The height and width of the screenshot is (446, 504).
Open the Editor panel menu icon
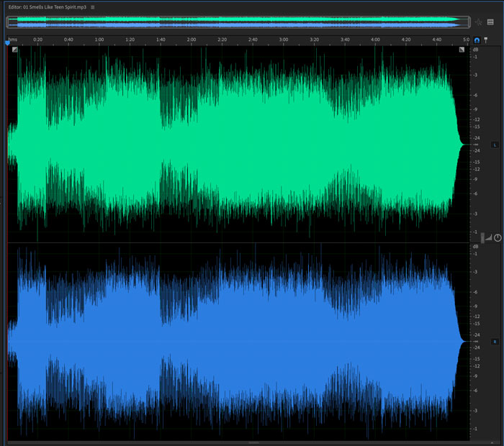click(x=93, y=7)
